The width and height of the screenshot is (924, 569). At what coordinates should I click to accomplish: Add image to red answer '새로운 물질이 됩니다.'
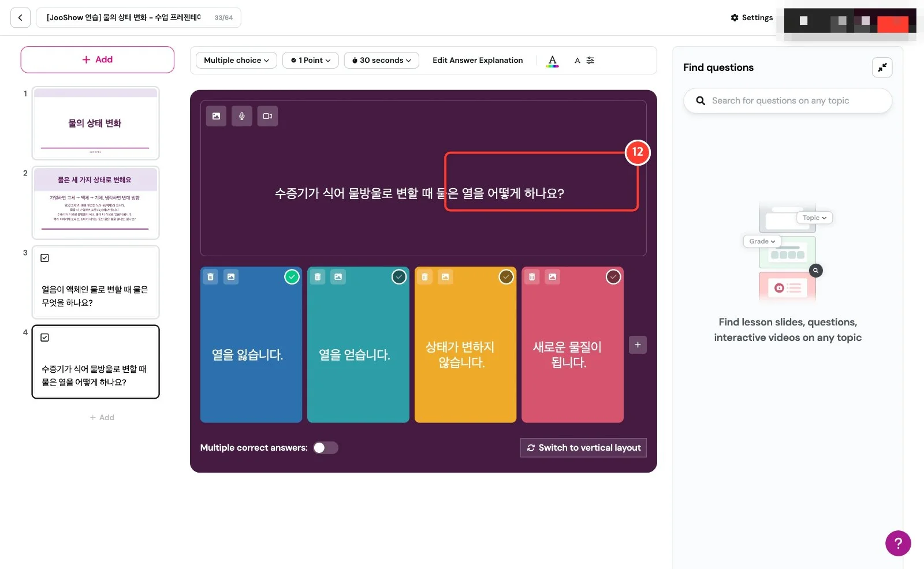pos(553,277)
